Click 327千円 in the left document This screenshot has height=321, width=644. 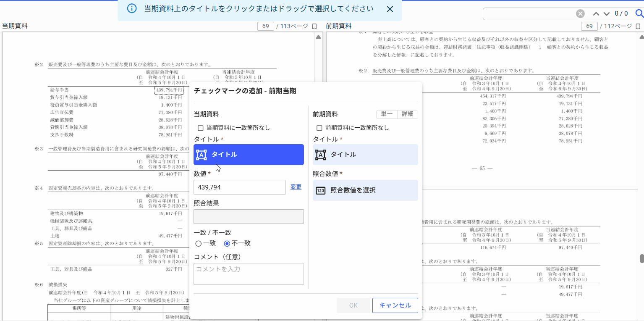(x=173, y=269)
